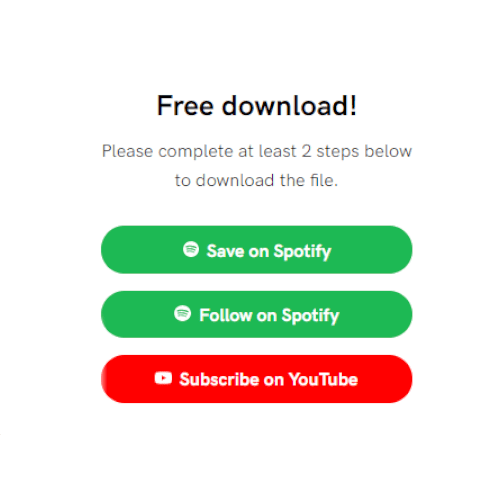Choose the red YouTube step button
Viewport: 500px width, 500px height.
[x=256, y=379]
